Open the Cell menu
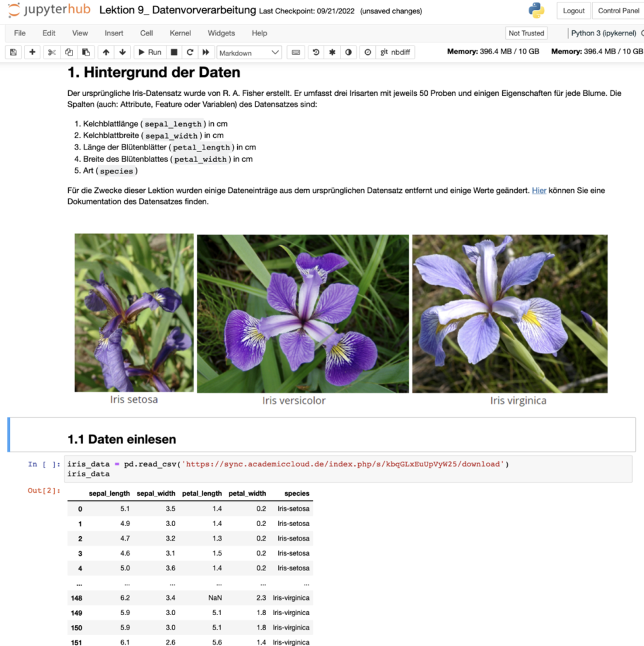Image resolution: width=644 pixels, height=646 pixels. click(x=146, y=33)
